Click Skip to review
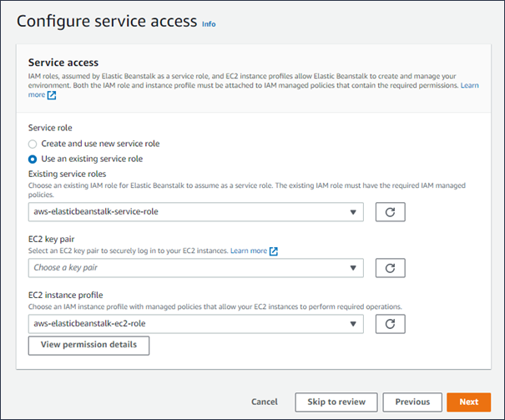Viewport: 505px width, 420px height. click(x=336, y=402)
